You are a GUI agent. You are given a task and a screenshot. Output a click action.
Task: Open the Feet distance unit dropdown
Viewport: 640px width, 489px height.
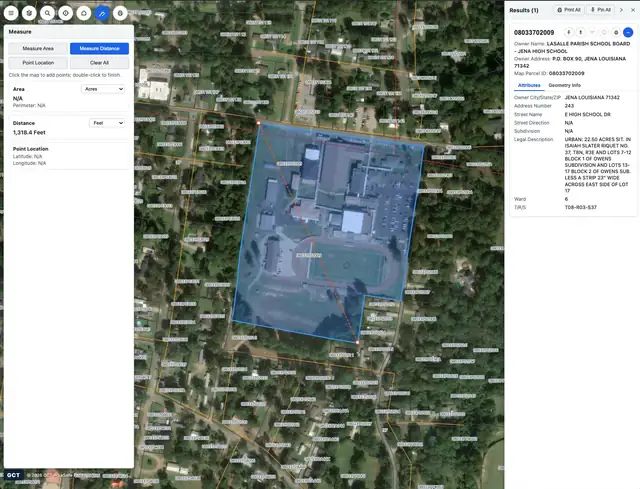107,123
